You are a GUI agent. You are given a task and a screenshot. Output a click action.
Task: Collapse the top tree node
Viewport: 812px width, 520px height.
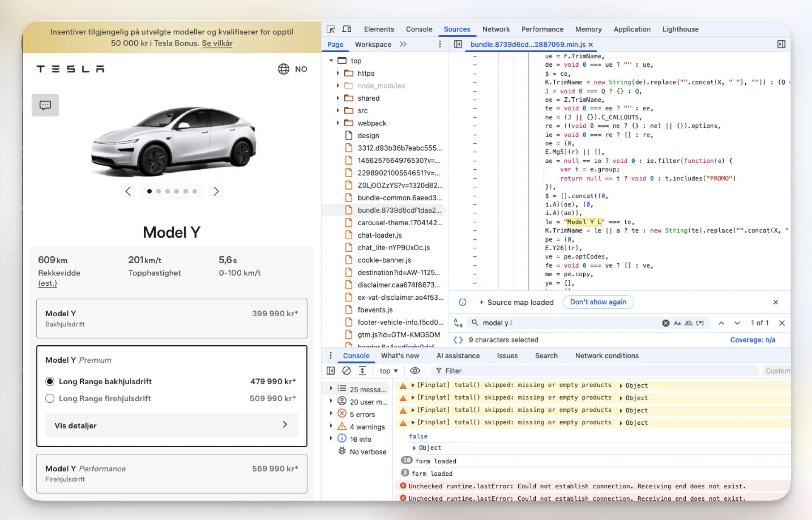(x=331, y=60)
